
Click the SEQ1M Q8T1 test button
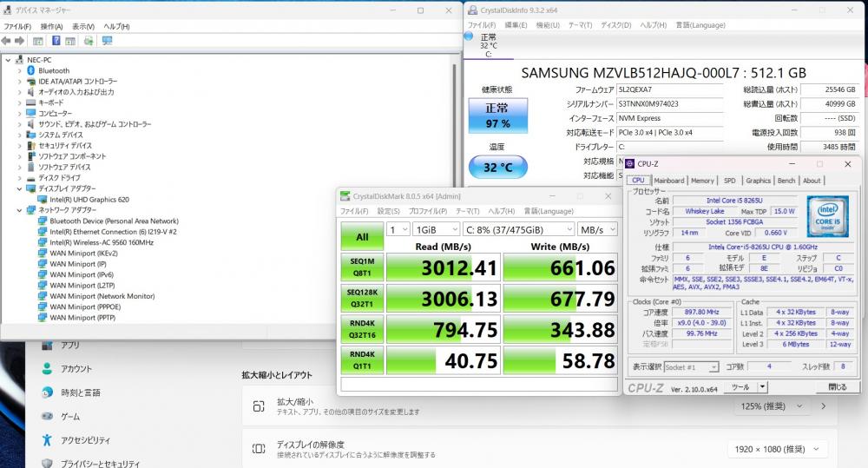[362, 267]
